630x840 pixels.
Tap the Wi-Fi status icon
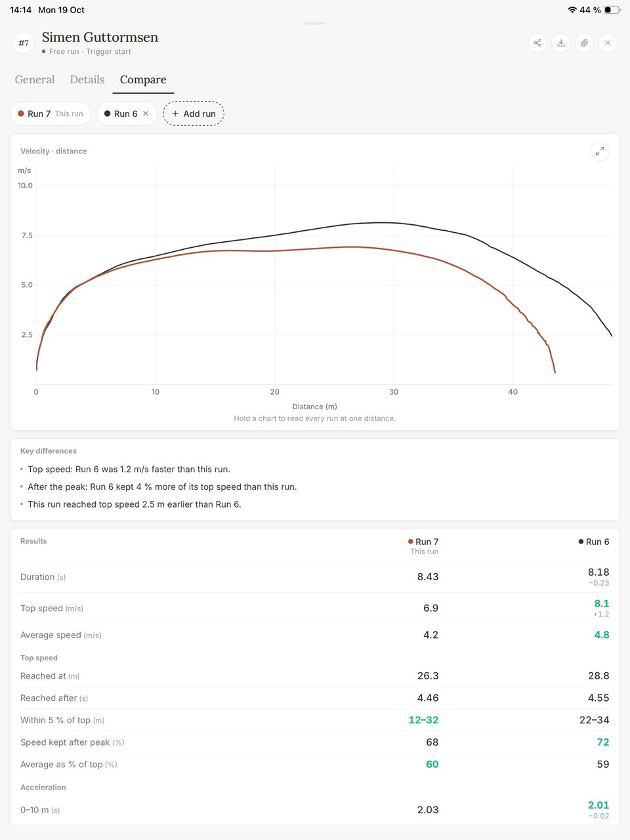[x=572, y=10]
